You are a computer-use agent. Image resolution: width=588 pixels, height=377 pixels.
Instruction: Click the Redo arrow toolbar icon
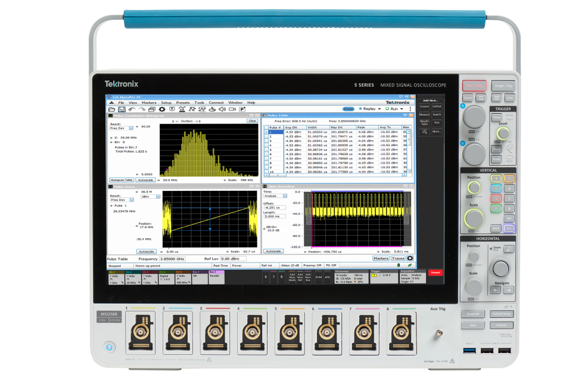[x=142, y=109]
